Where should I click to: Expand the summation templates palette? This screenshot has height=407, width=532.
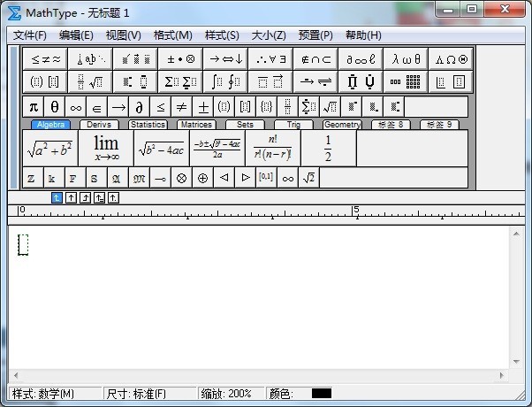coord(181,82)
